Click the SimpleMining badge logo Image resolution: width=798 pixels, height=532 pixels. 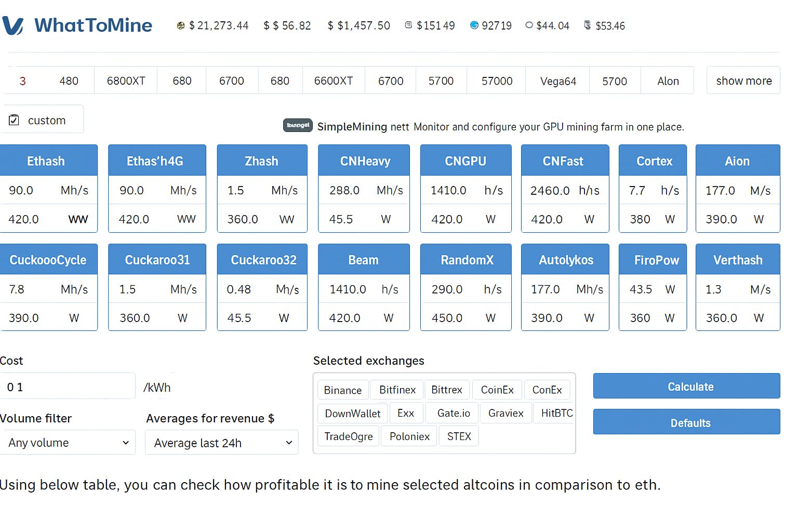point(298,125)
